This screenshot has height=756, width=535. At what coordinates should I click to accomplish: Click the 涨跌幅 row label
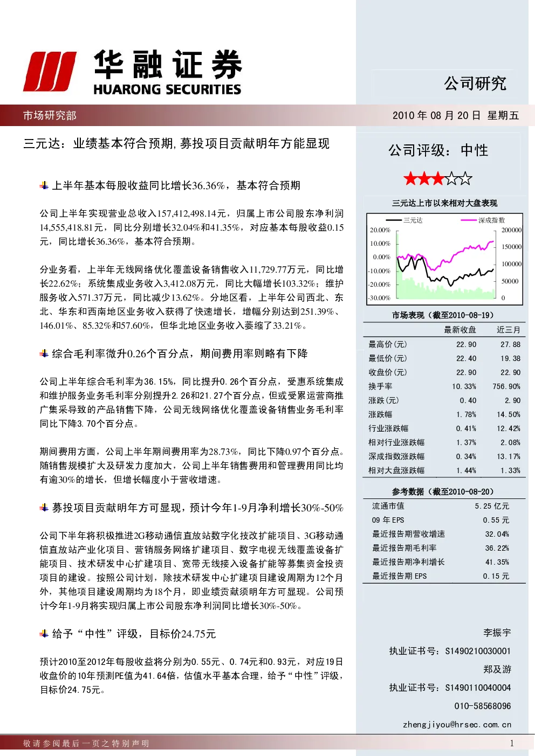380,414
